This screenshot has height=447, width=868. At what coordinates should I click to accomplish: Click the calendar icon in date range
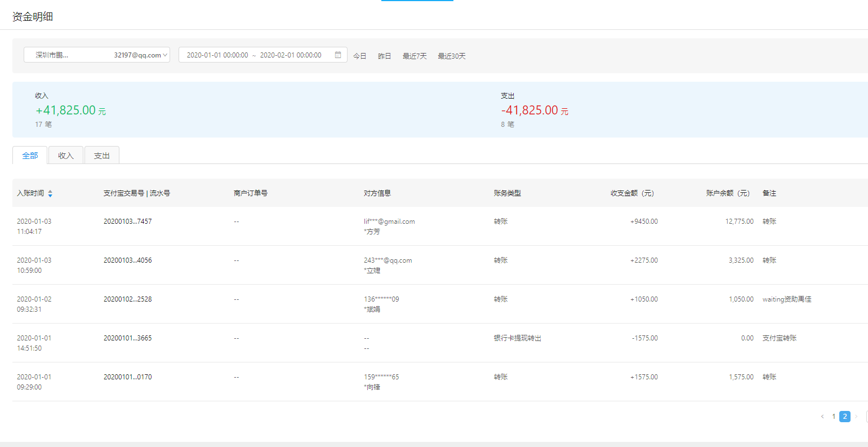click(338, 55)
